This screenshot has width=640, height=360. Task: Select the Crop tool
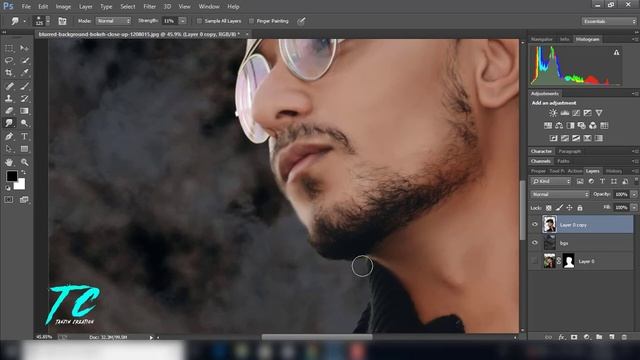9,73
